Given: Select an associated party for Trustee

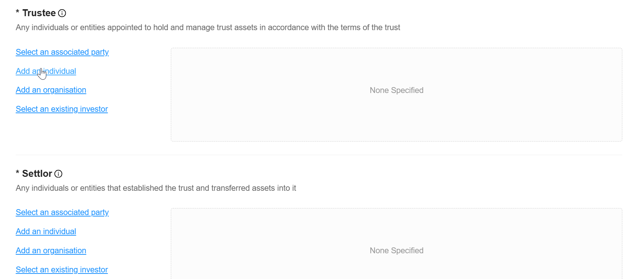Looking at the screenshot, I should [62, 52].
